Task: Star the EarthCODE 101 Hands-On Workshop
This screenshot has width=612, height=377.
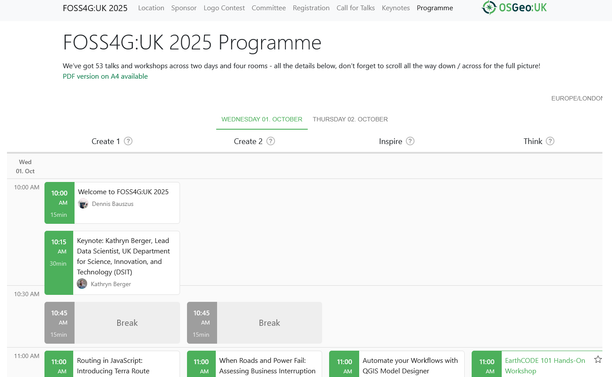Action: (x=598, y=359)
